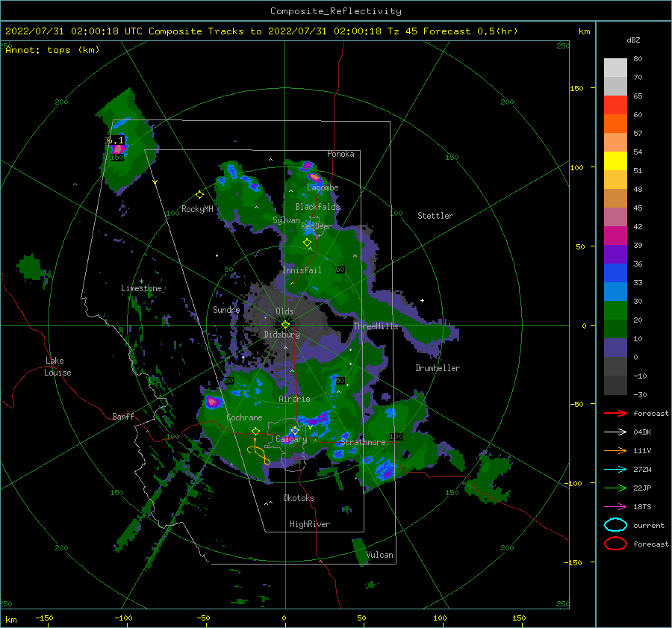Click the Okotoks town label

(299, 498)
